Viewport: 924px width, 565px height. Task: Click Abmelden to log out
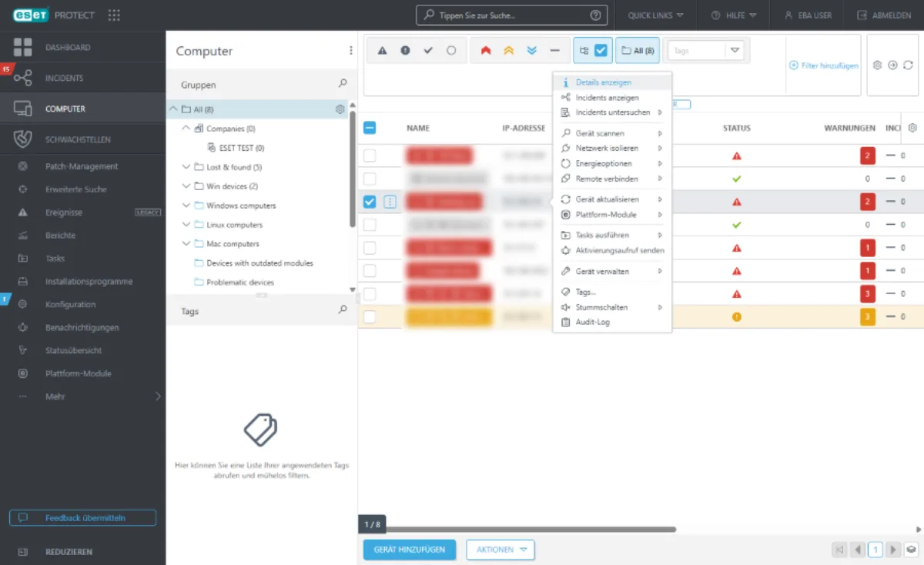click(x=885, y=15)
